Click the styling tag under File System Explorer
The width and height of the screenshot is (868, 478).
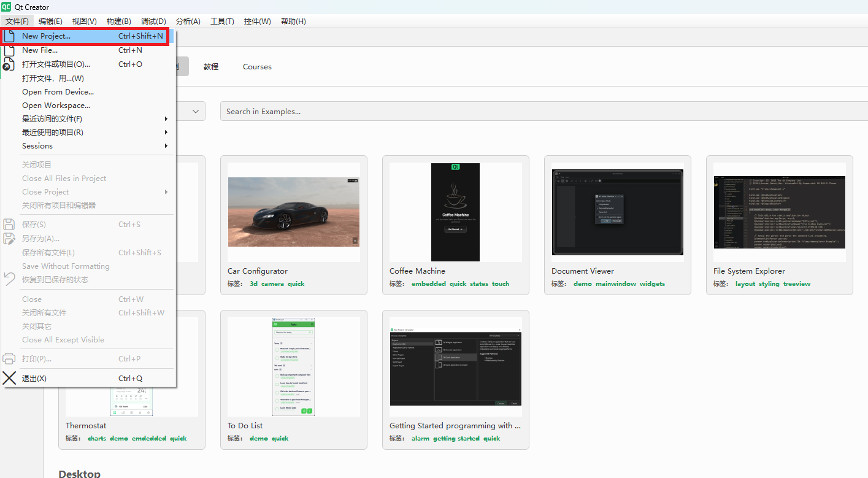[769, 284]
